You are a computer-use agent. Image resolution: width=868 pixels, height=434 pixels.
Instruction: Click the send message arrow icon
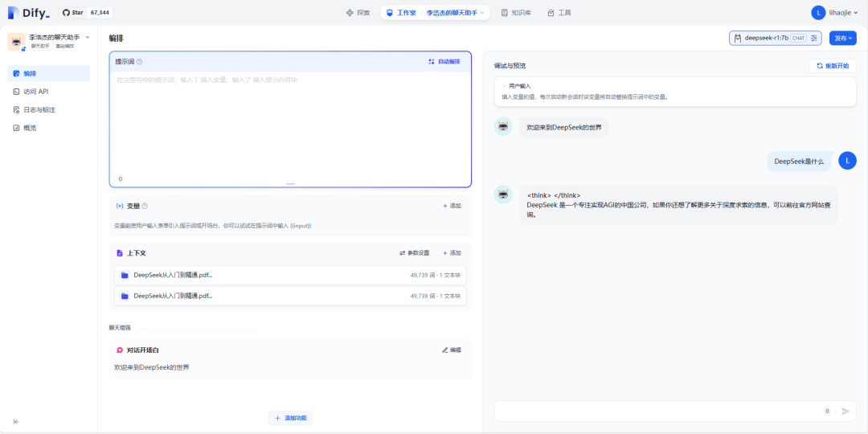[x=845, y=411]
